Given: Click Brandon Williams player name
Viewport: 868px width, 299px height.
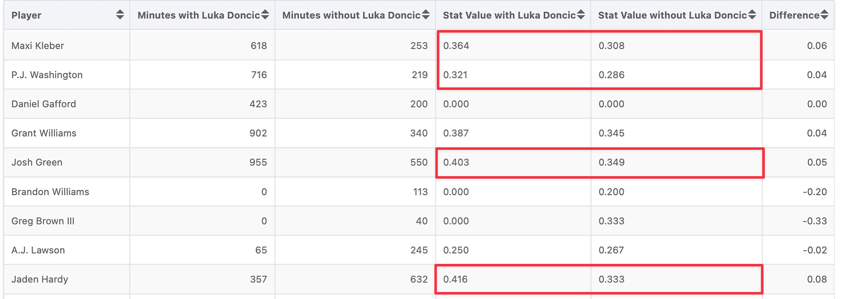Looking at the screenshot, I should 50,192.
